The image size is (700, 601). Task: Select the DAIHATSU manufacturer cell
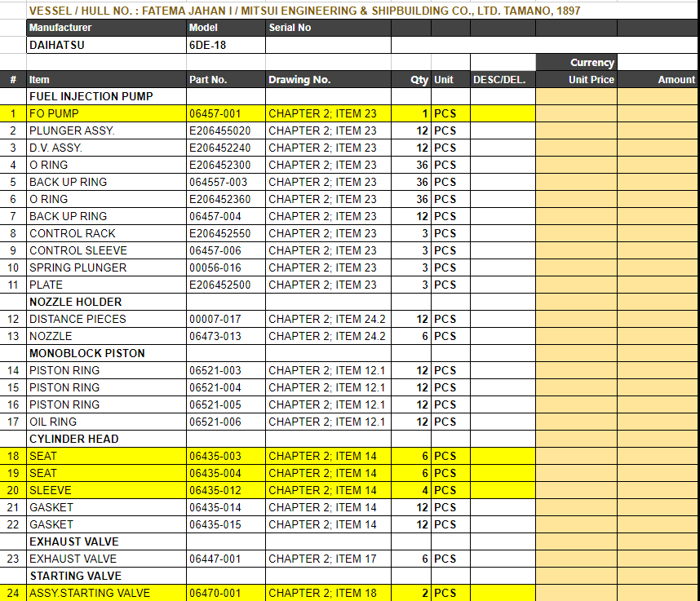106,45
